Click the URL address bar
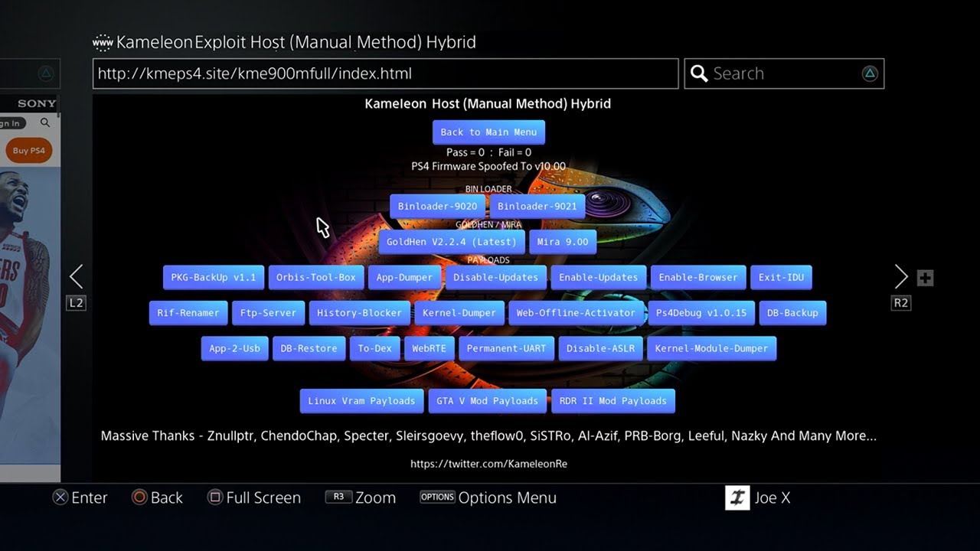The height and width of the screenshot is (551, 980). point(386,73)
